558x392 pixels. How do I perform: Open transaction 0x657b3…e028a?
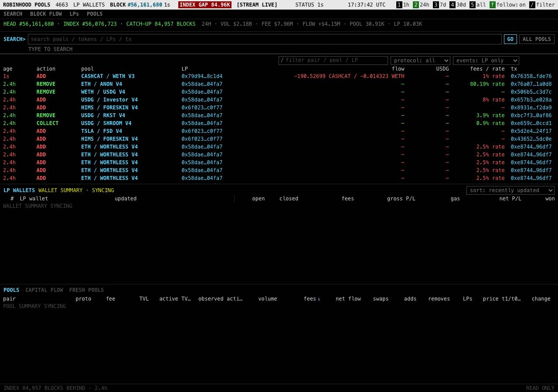tap(531, 100)
